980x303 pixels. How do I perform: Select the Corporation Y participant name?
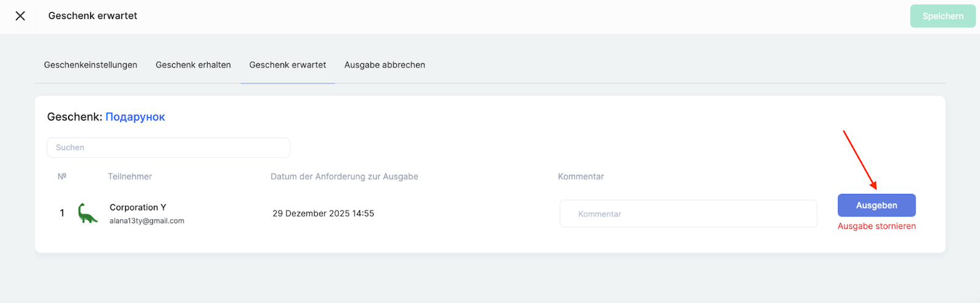coord(138,207)
